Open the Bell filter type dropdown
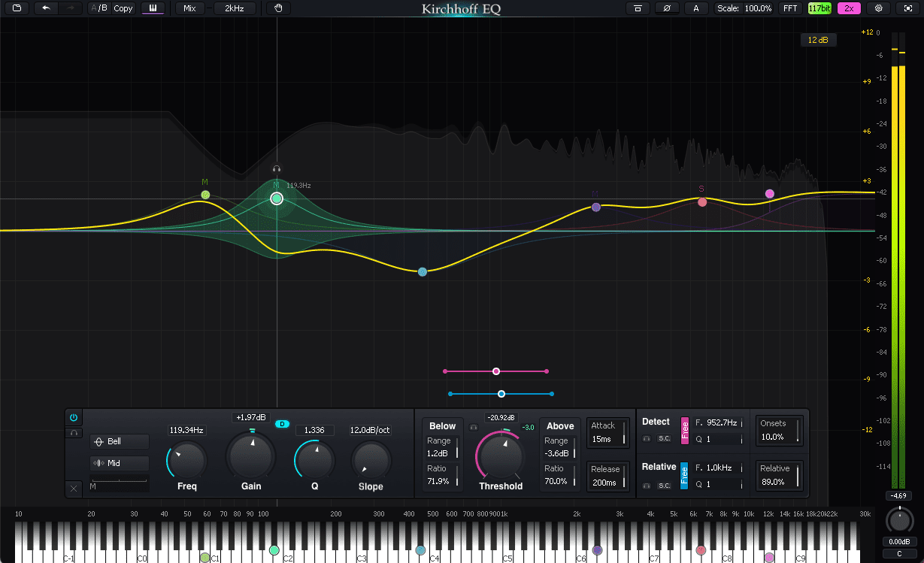Viewport: 924px width, 563px height. (120, 441)
